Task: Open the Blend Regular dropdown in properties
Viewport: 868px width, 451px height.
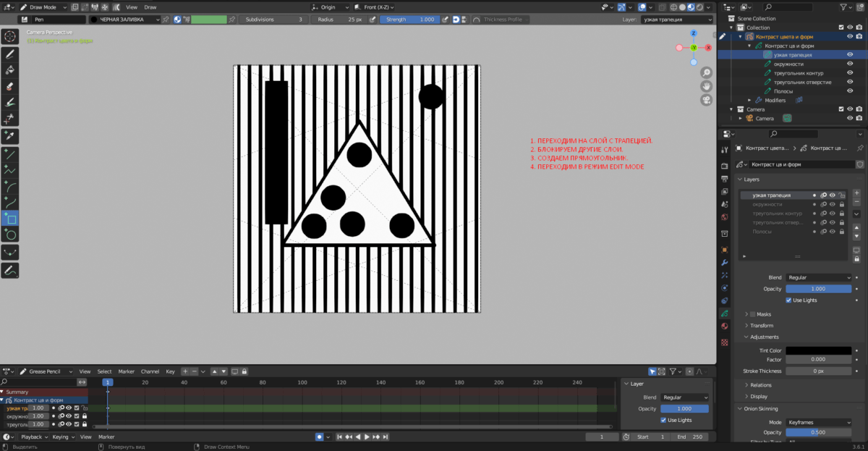Action: pyautogui.click(x=819, y=277)
